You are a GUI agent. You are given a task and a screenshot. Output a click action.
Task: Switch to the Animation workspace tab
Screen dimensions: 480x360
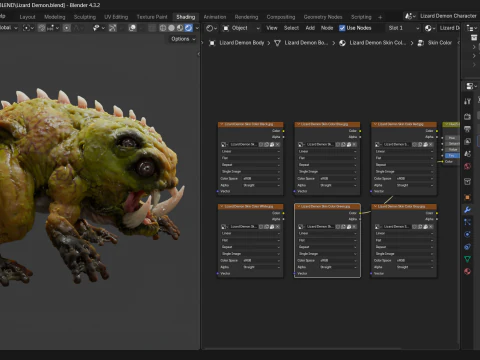(215, 17)
